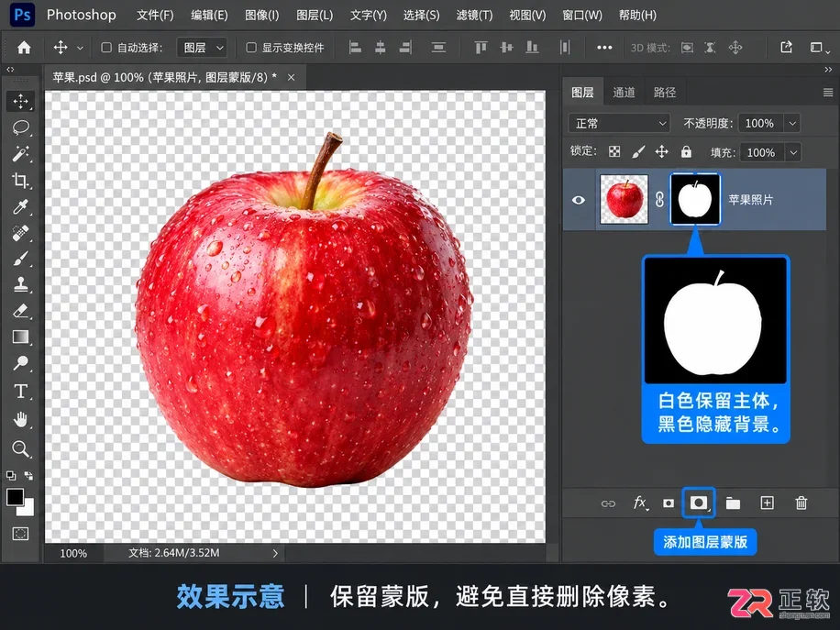840x630 pixels.
Task: Open the 图层 auto-select dropdown
Action: tap(202, 48)
